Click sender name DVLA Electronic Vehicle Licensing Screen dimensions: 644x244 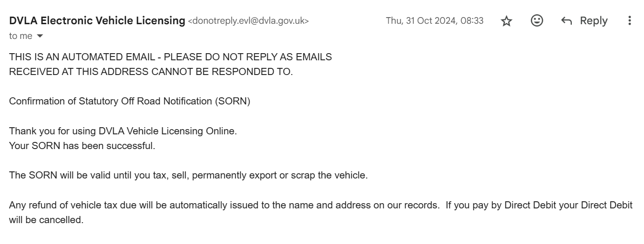[x=97, y=20]
